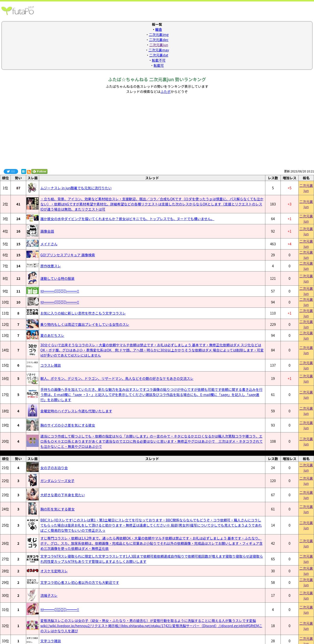The height and width of the screenshot is (644, 314).
Task: Click the 適当コラ thumbnail at rank 20
Action: 33,441
